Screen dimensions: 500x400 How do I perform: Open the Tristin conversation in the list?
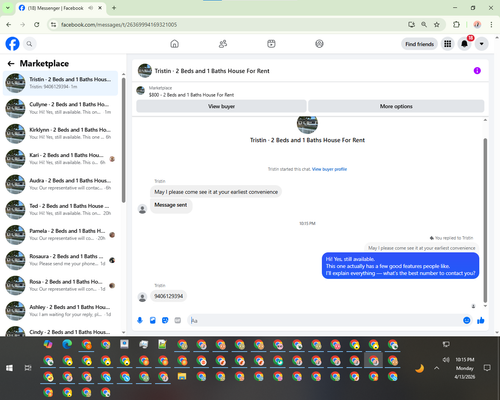tap(60, 83)
